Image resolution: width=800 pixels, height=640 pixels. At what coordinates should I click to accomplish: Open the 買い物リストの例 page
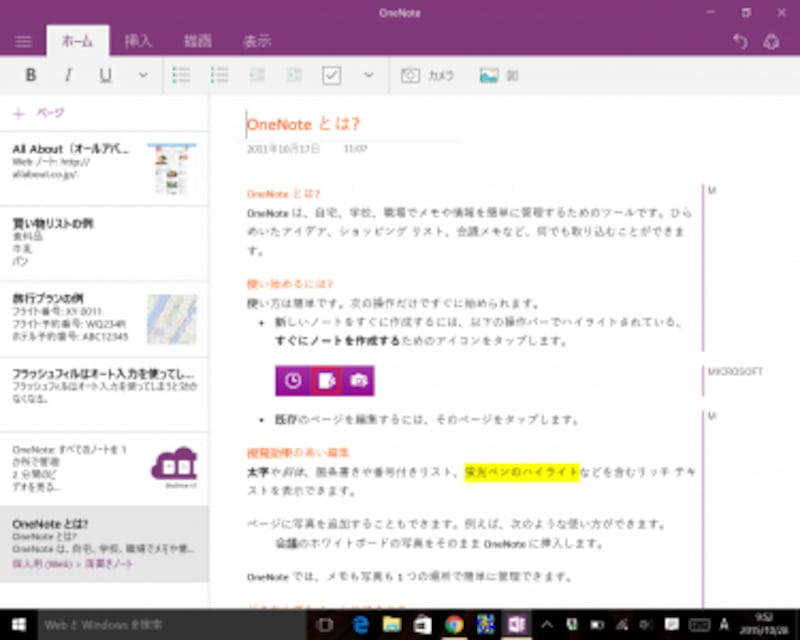104,244
